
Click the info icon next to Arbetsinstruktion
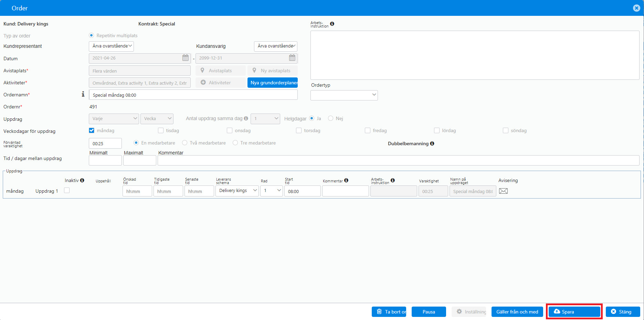[332, 24]
